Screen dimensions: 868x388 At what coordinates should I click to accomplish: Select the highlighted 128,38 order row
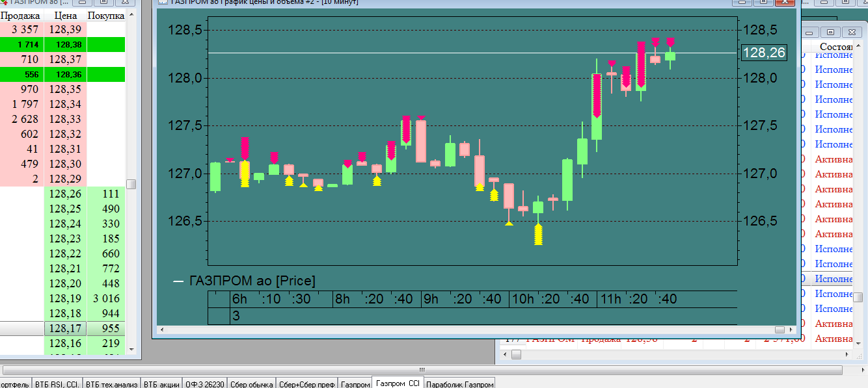62,44
